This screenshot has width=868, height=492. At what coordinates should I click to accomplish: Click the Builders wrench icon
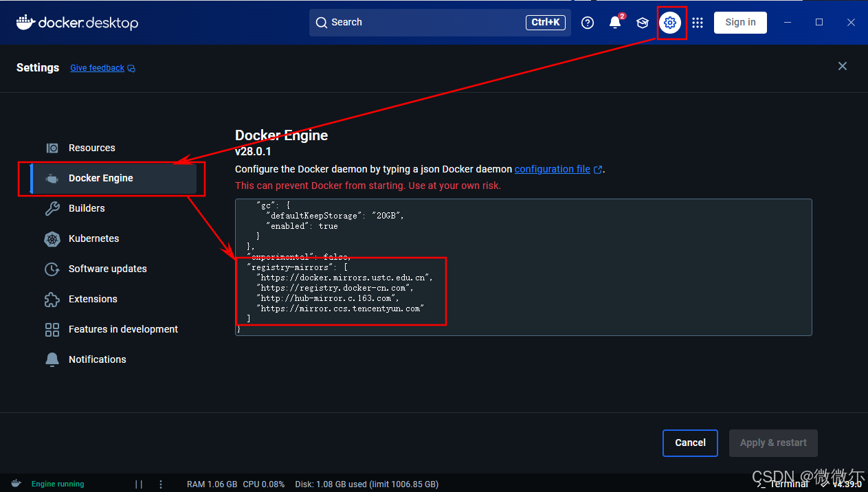click(x=52, y=208)
